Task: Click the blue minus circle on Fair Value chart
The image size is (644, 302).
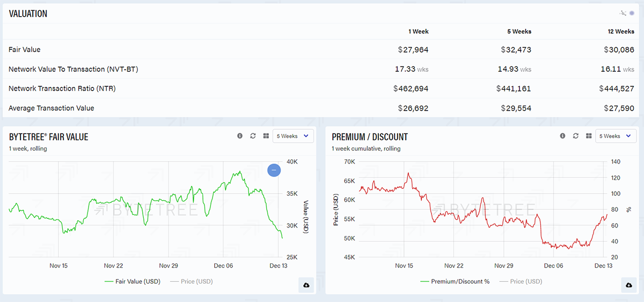Action: point(274,170)
